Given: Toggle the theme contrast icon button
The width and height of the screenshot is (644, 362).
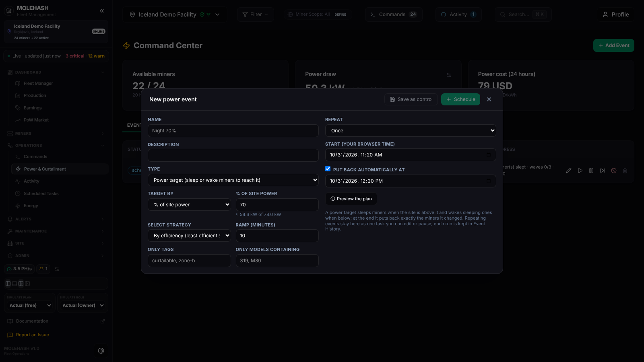Looking at the screenshot, I should pyautogui.click(x=101, y=351).
